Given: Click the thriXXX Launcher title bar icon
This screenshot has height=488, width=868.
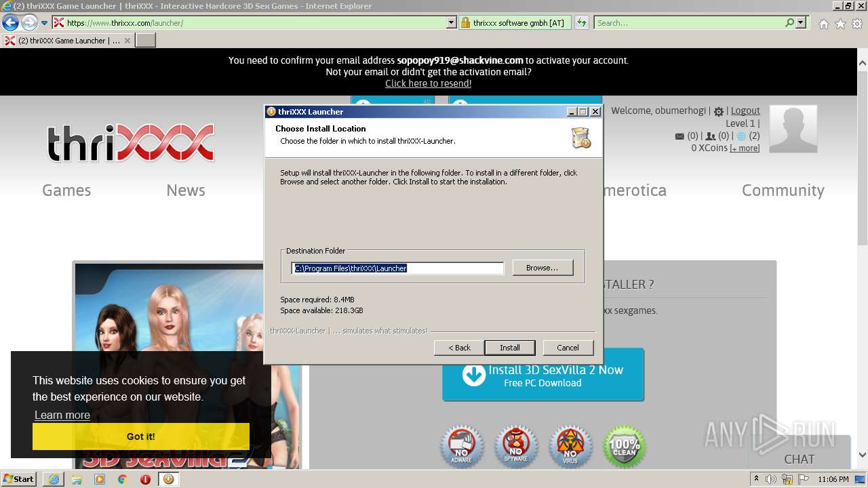Looking at the screenshot, I should point(271,112).
